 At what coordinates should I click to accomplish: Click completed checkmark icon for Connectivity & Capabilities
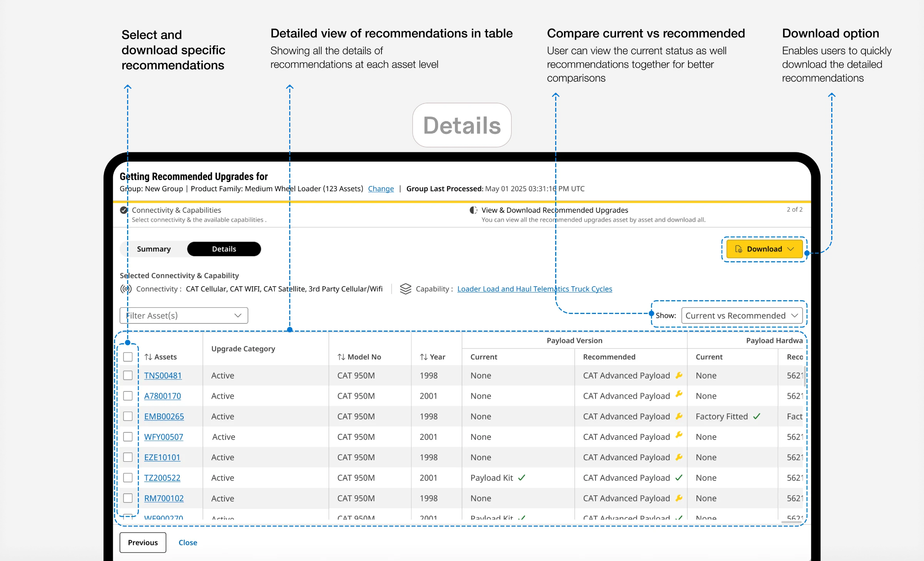pos(124,210)
